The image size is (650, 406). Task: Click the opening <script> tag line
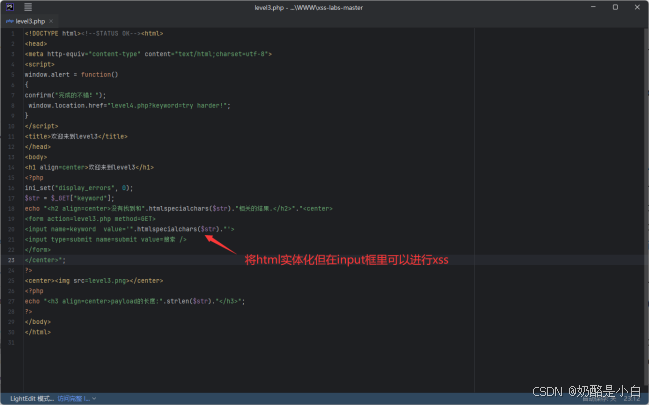click(x=39, y=64)
